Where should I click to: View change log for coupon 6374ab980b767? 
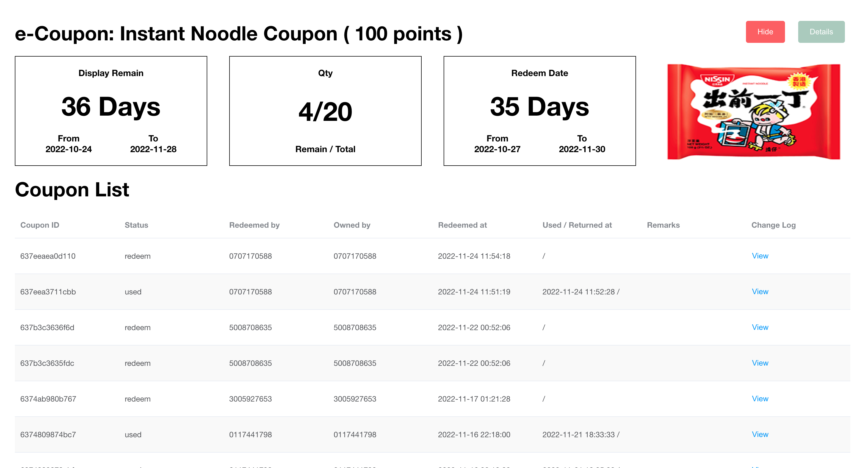coord(760,399)
